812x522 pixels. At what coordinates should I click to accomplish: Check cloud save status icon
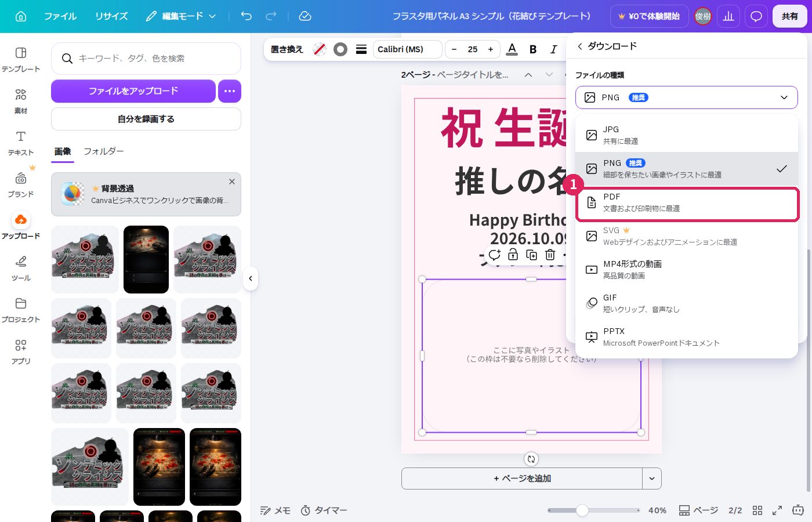pos(305,16)
